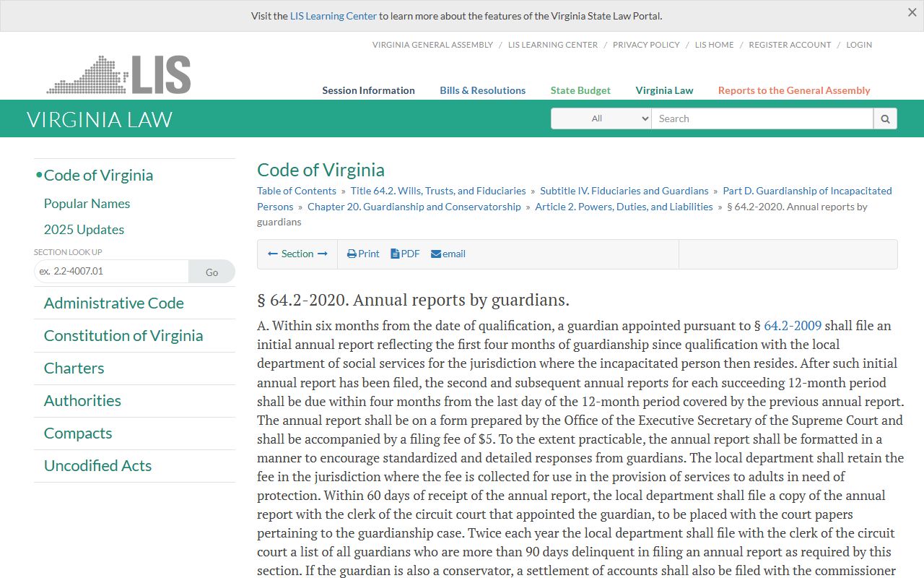Viewport: 924px width, 578px height.
Task: Go to next section arrow
Action: tap(323, 254)
